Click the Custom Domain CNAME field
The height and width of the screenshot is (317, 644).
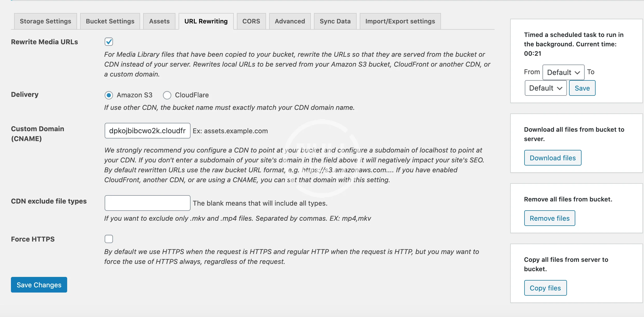click(147, 131)
